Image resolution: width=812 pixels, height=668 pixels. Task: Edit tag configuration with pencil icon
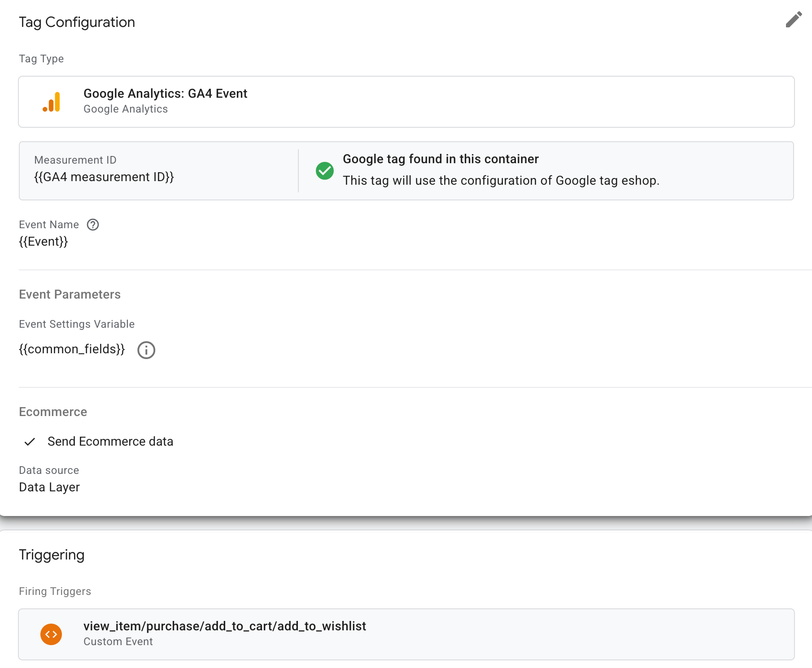tap(794, 20)
